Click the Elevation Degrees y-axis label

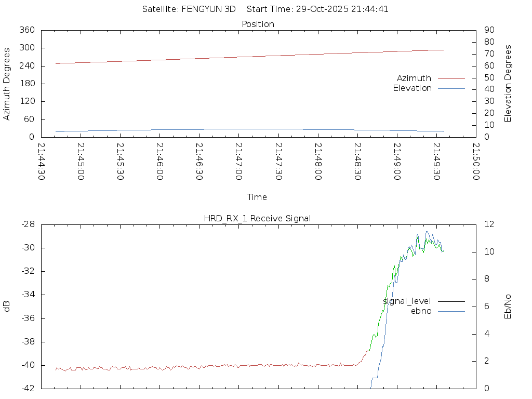pos(508,84)
